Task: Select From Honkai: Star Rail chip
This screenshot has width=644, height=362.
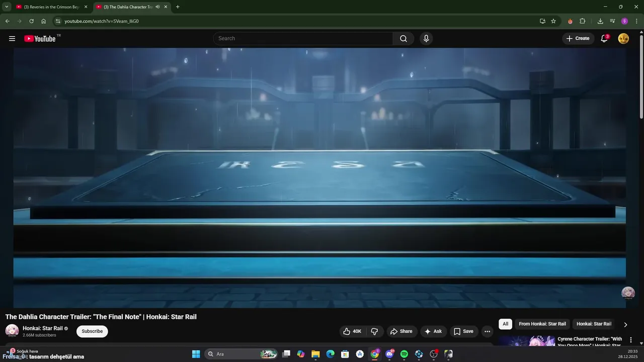Action: pyautogui.click(x=542, y=324)
